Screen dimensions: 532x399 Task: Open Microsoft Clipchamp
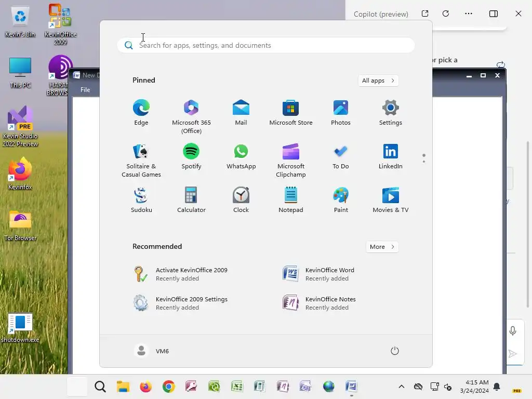(291, 160)
